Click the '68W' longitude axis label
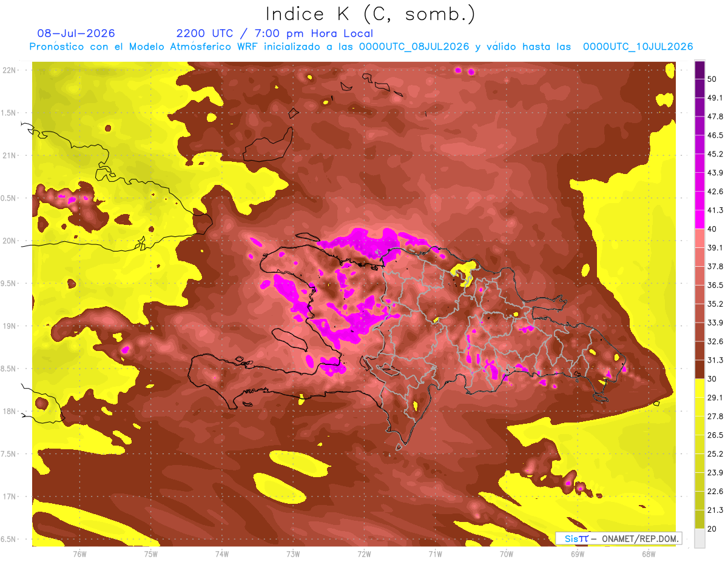 648,554
